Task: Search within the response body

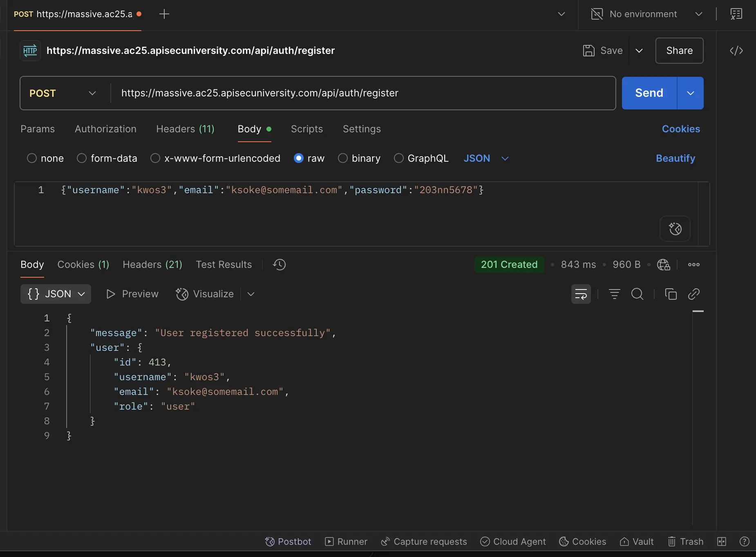Action: click(x=637, y=294)
